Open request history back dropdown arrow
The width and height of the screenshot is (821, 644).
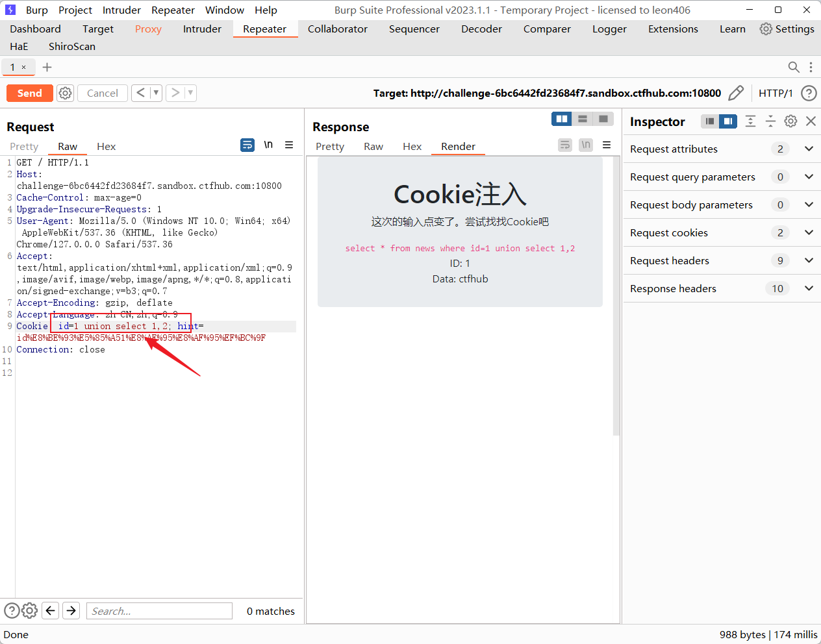tap(156, 93)
